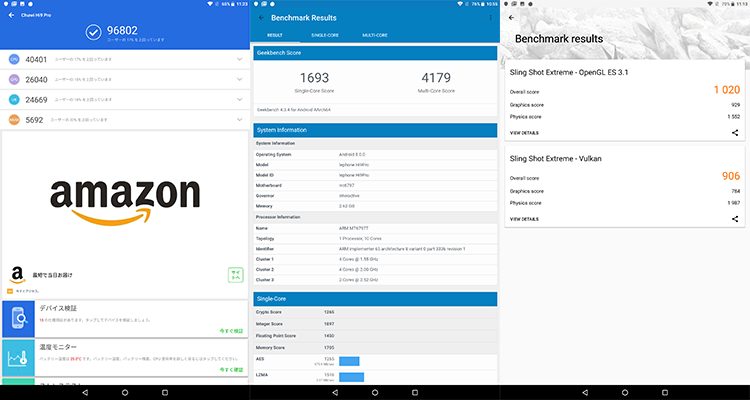Click the green link in 温度モニター card
The height and width of the screenshot is (400, 750).
tap(231, 369)
